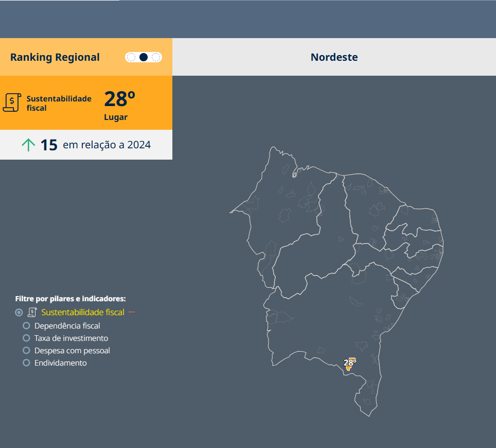Click the fiscal scroll icon in orange panel
The image size is (496, 448).
coord(11,102)
